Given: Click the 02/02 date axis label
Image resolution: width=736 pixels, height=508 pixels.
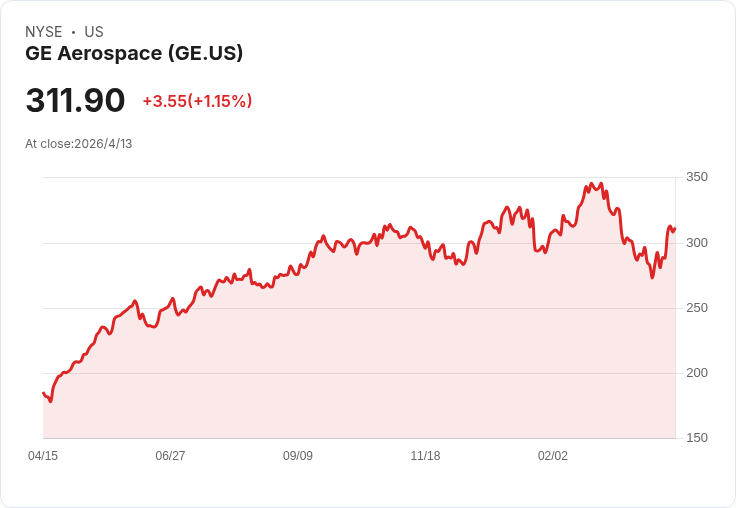Looking at the screenshot, I should point(552,455).
